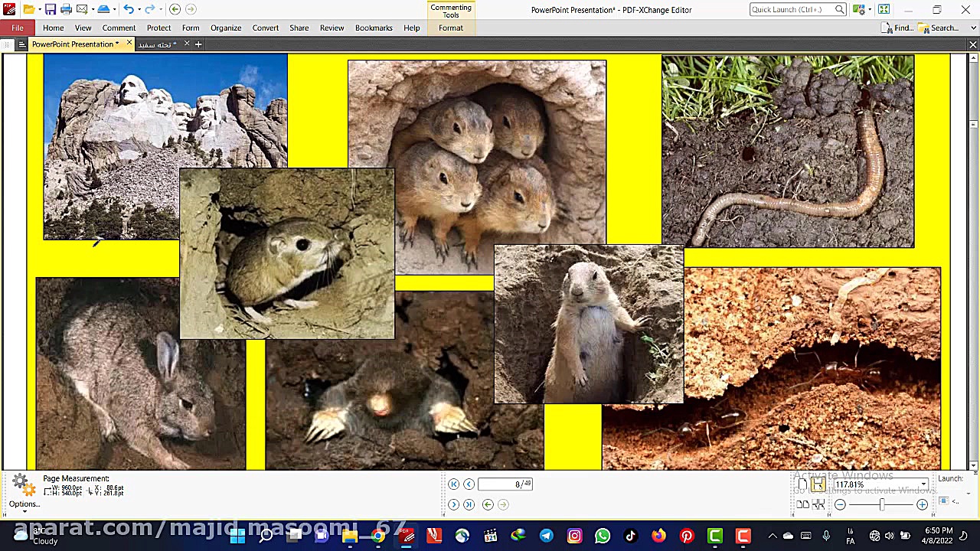Click the zoom slider handle
The image size is (980, 551).
pyautogui.click(x=881, y=504)
